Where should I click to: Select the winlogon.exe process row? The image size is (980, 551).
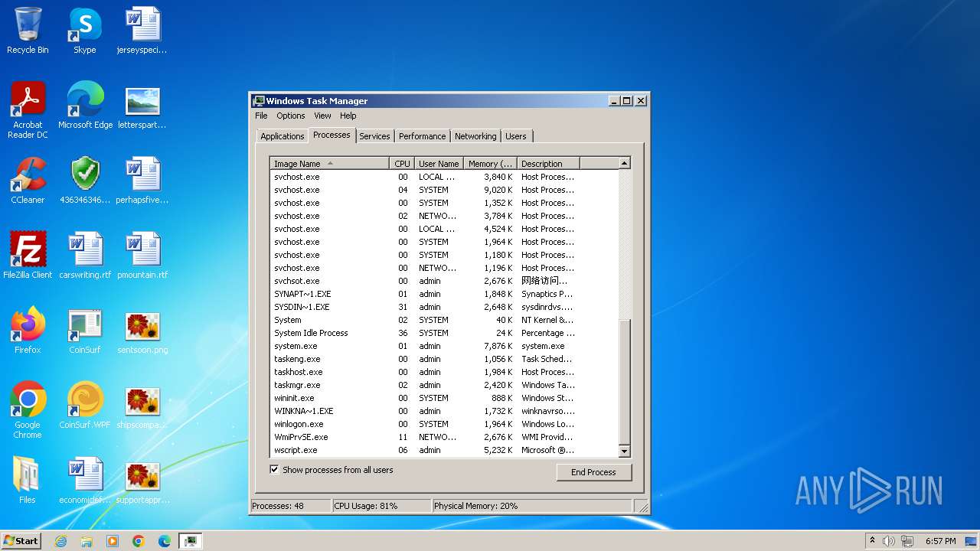click(444, 424)
